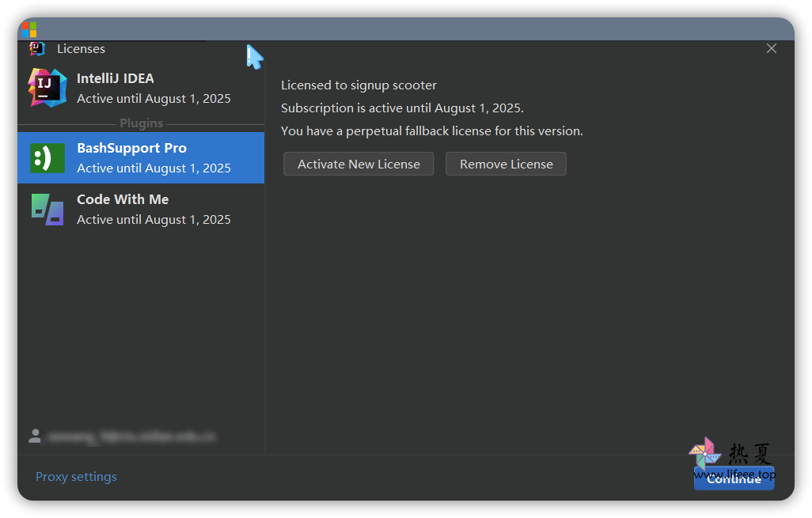Screen dimensions: 812x518
Task: Select the Code With Me license entry
Action: coord(154,210)
